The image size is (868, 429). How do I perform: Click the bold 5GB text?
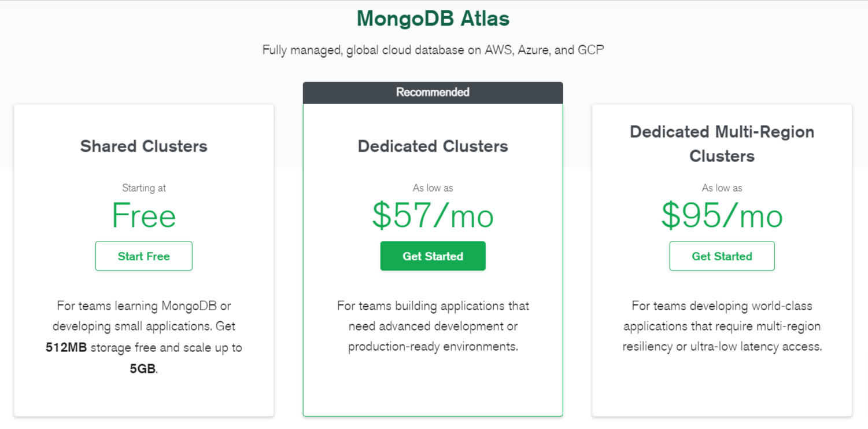tap(143, 369)
